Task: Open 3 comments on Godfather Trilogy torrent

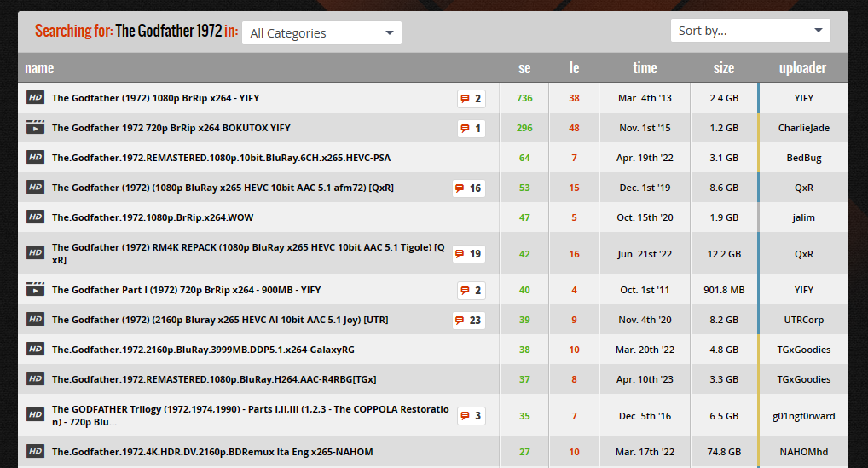Action: 471,416
